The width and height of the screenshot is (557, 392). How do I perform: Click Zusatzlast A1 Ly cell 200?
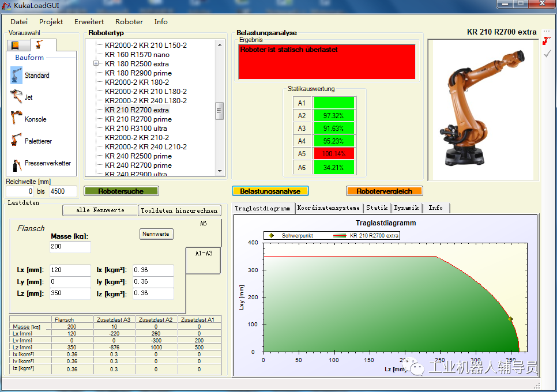(x=199, y=340)
